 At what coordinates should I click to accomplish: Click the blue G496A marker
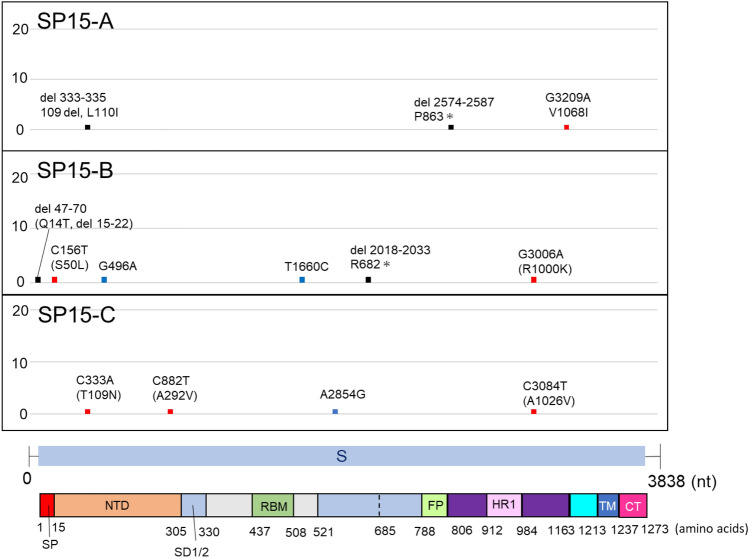tap(104, 280)
